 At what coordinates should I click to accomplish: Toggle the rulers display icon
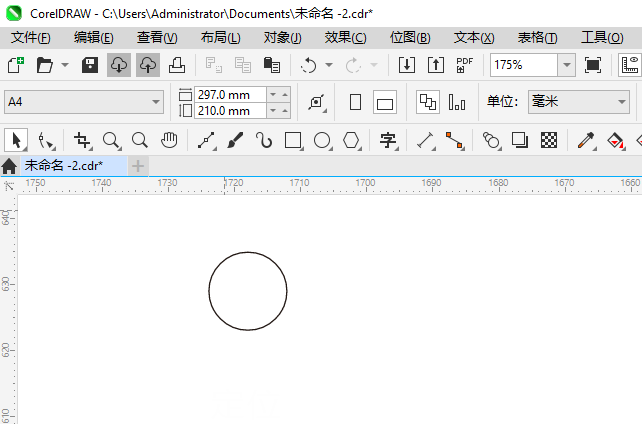tap(630, 65)
